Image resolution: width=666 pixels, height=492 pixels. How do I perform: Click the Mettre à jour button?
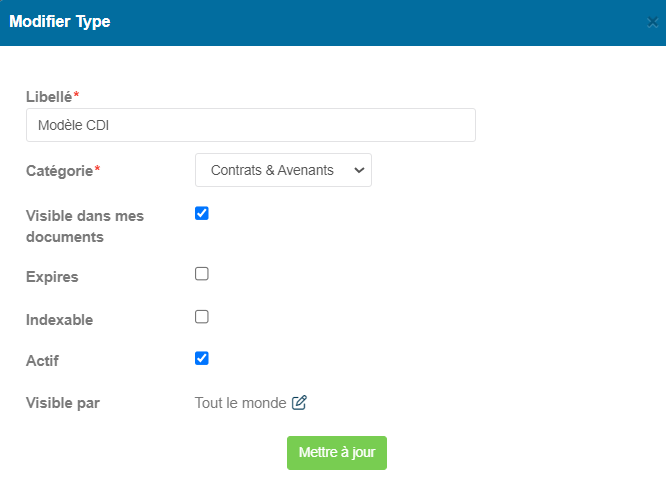(337, 452)
